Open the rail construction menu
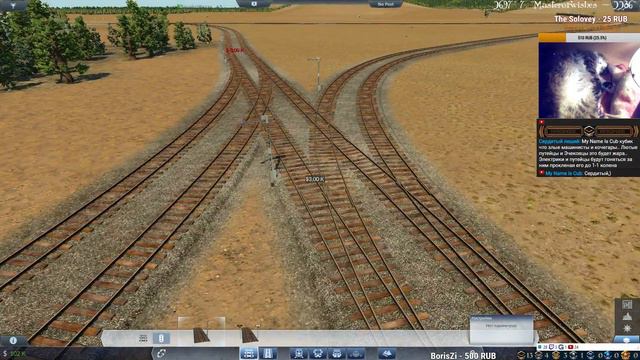 click(249, 353)
